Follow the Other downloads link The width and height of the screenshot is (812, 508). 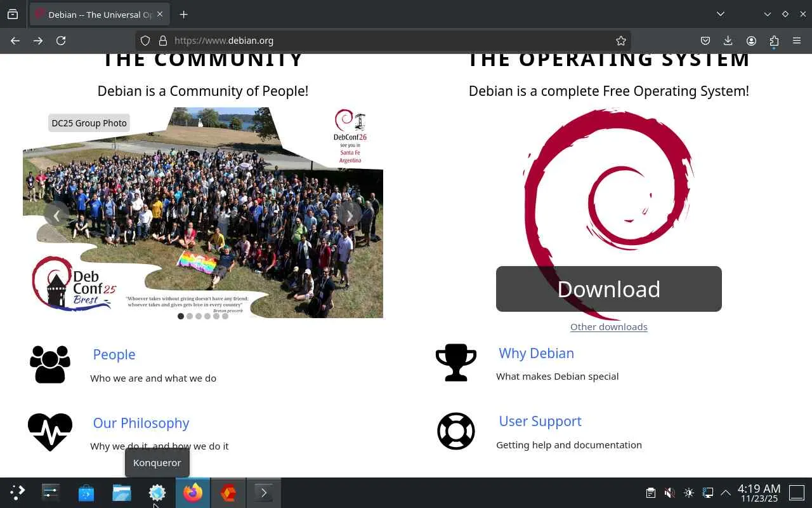point(609,327)
